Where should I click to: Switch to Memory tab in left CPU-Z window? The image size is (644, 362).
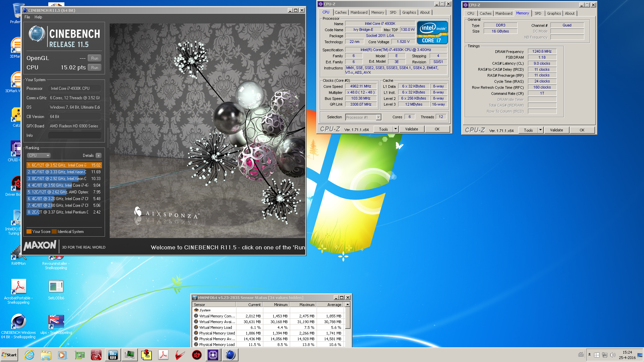click(x=378, y=12)
